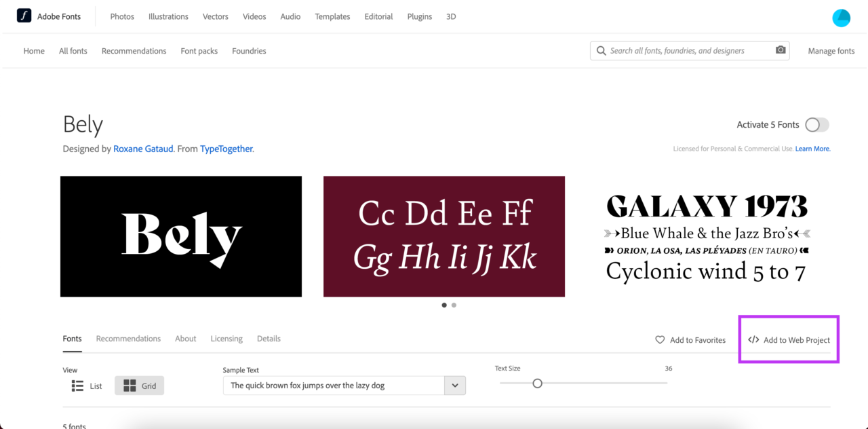This screenshot has width=868, height=429.
Task: Open the Editorial menu item
Action: click(x=378, y=16)
